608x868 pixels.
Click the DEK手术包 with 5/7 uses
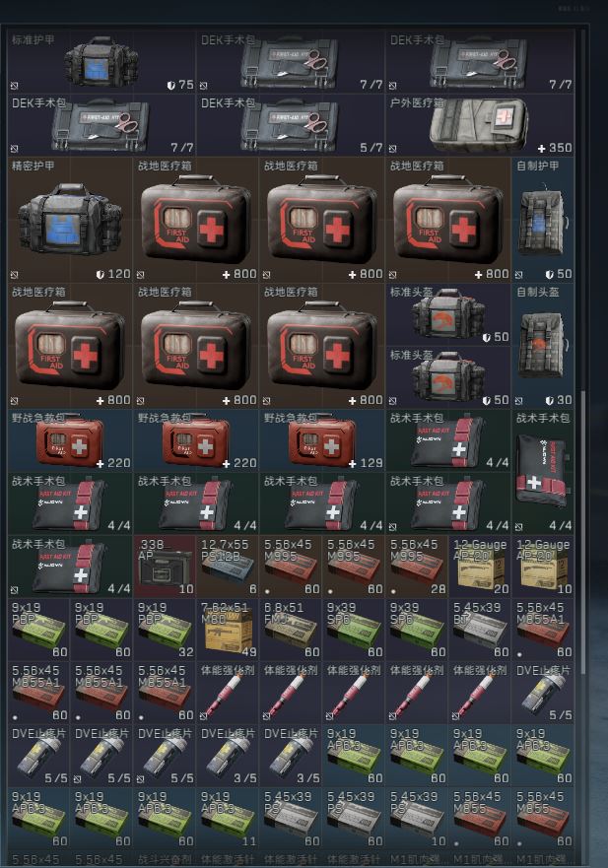click(291, 124)
